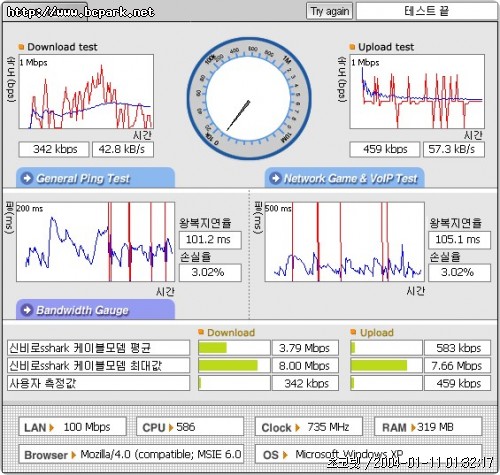The width and height of the screenshot is (500, 475).
Task: Click the 500 ms VoIP ping graph
Action: click(345, 242)
